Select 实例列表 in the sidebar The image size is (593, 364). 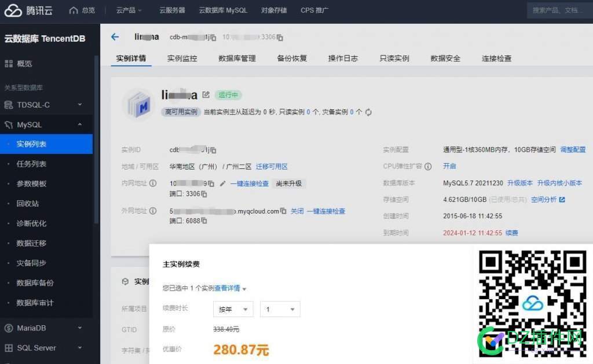(46, 144)
